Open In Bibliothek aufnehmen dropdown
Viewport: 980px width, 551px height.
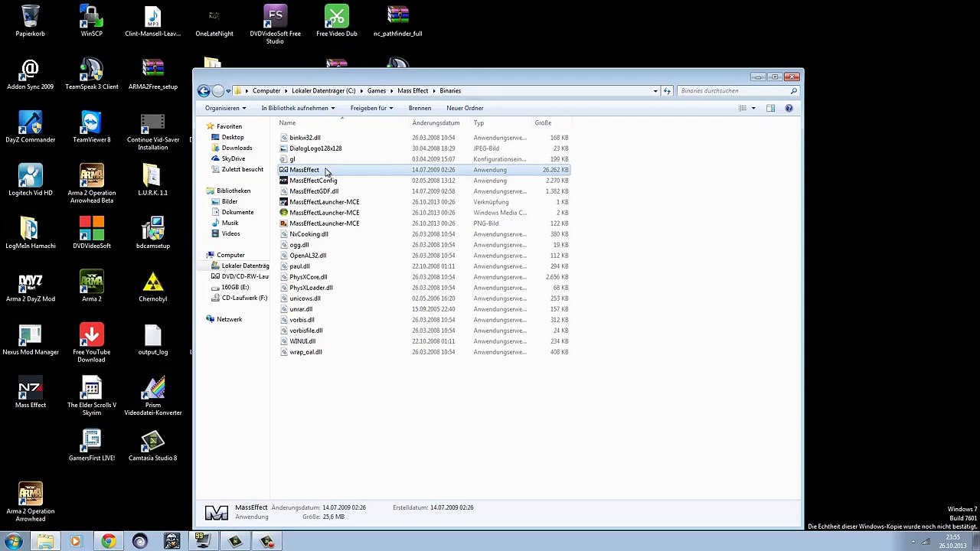[298, 108]
